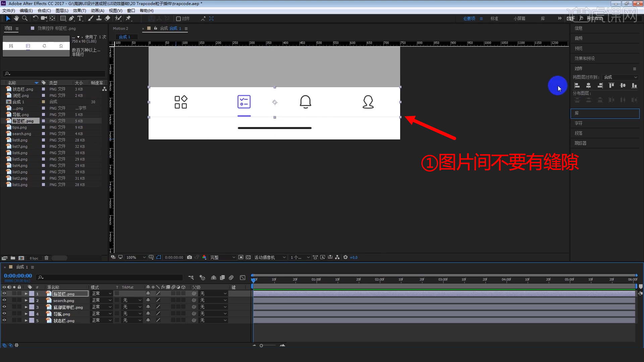This screenshot has height=362, width=644.
Task: Open the 效果(T) menu
Action: point(79,10)
